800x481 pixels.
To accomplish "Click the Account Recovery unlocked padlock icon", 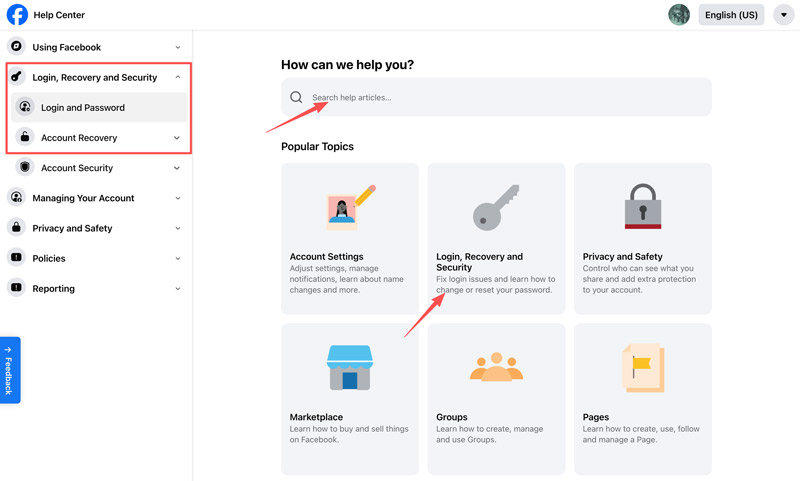I will point(25,137).
